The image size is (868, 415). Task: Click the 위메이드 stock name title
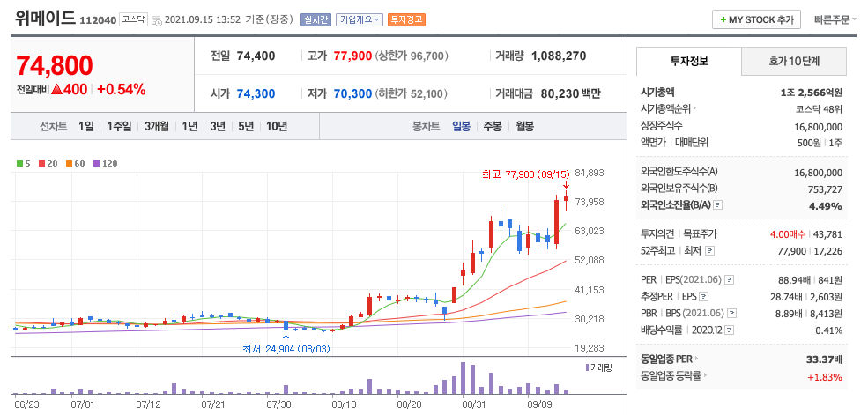[46, 19]
